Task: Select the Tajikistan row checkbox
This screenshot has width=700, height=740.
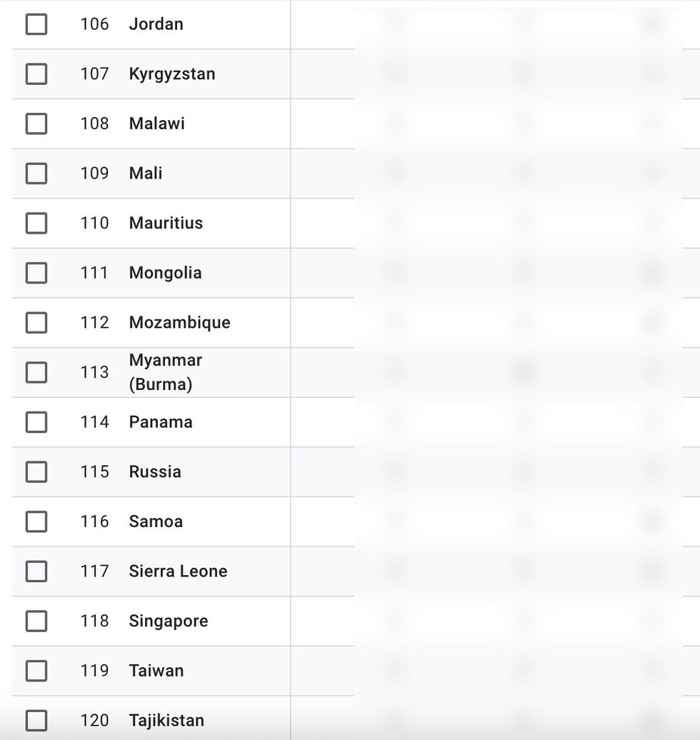Action: pos(36,721)
